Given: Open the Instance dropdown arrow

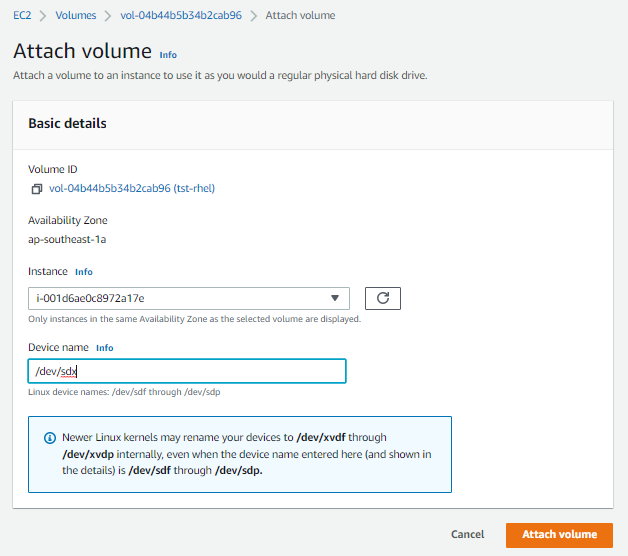Looking at the screenshot, I should pyautogui.click(x=335, y=298).
